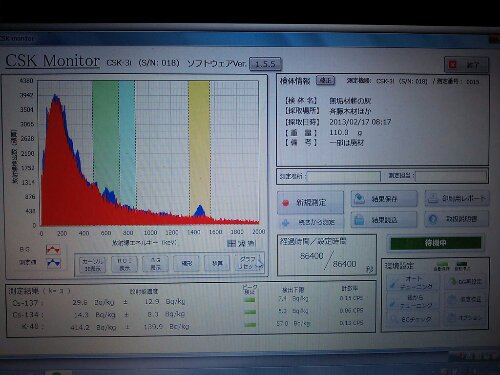Open the instruction manual help icon button

point(457,219)
